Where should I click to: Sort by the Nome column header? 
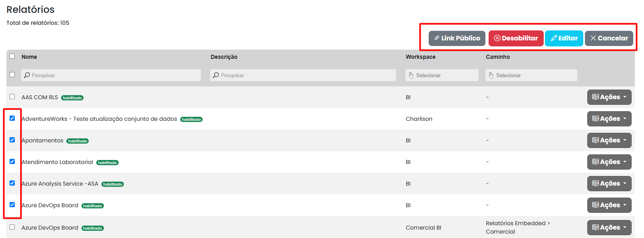(29, 57)
